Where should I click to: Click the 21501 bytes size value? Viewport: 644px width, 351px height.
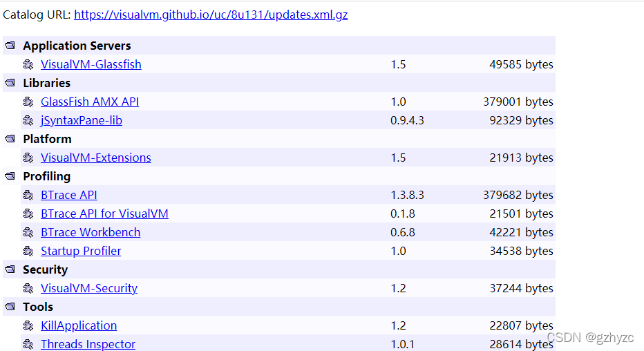521,214
